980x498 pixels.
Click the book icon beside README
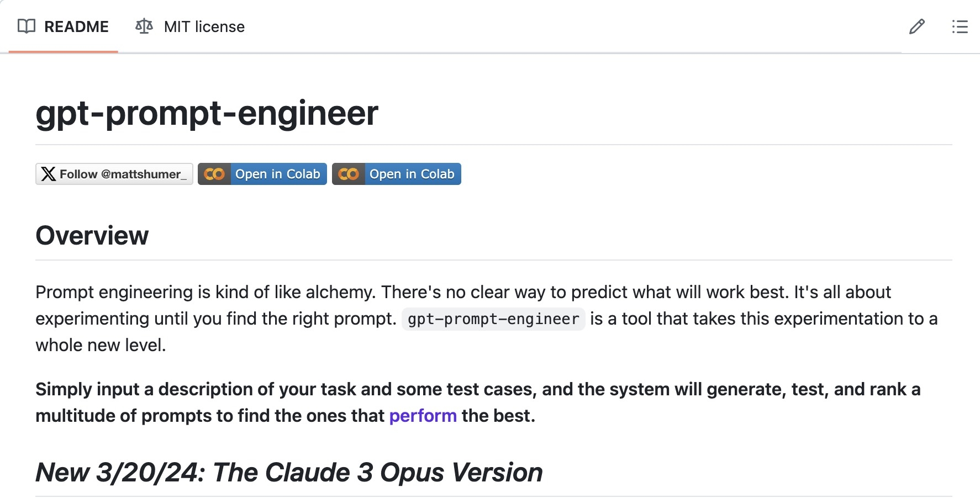click(27, 26)
